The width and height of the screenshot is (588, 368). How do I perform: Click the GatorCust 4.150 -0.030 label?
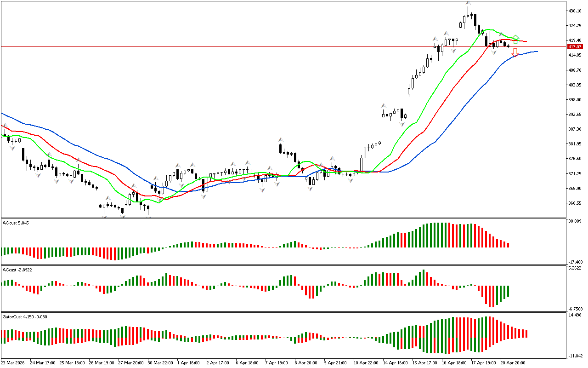tap(25, 316)
